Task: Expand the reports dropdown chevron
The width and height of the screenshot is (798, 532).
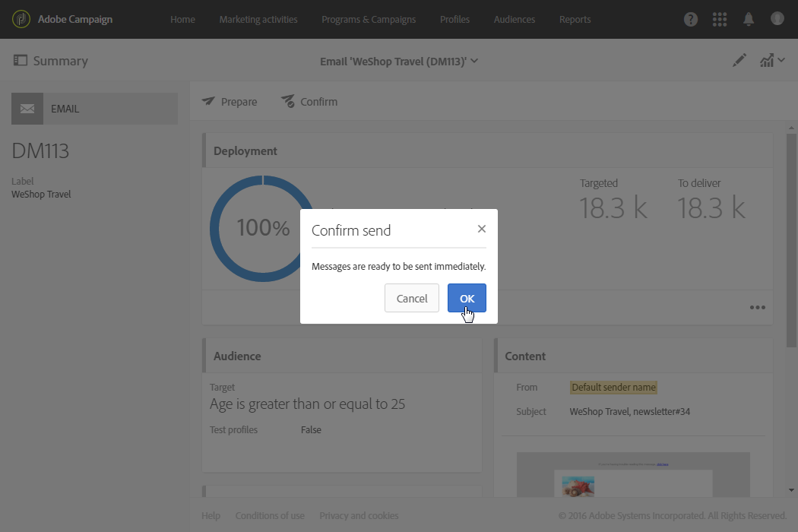Action: (781, 60)
